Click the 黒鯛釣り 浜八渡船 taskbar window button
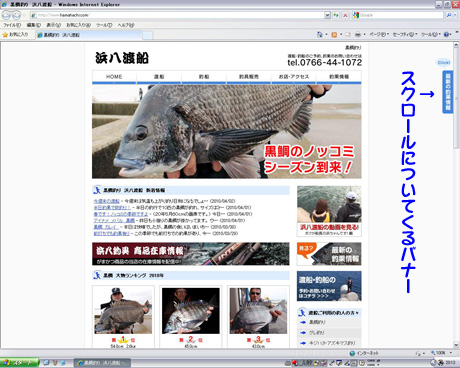The image size is (460, 368). [x=102, y=363]
